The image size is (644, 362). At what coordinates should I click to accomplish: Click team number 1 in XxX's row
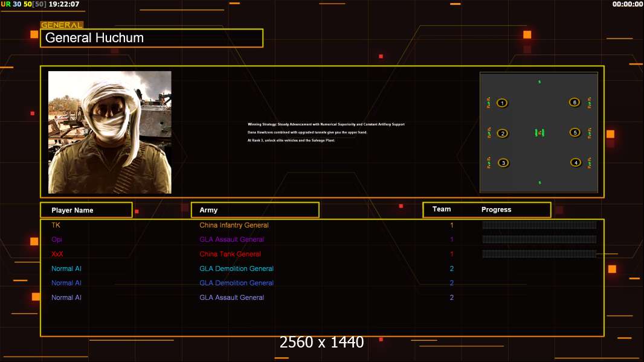[452, 254]
